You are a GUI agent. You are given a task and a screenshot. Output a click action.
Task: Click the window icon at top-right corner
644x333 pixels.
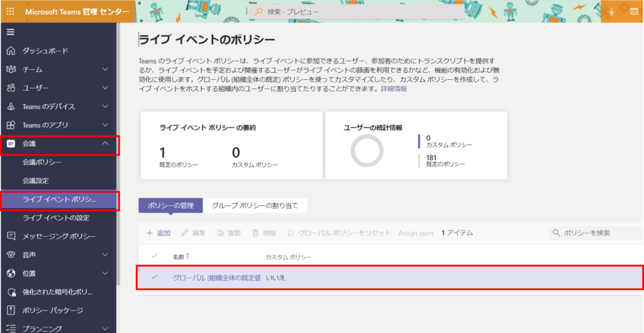pos(633,12)
